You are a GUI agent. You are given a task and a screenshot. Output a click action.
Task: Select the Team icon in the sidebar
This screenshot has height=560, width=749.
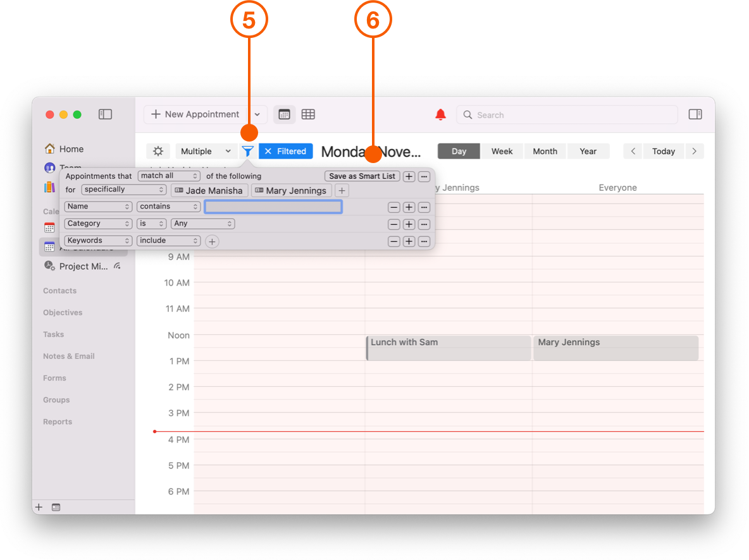[49, 167]
